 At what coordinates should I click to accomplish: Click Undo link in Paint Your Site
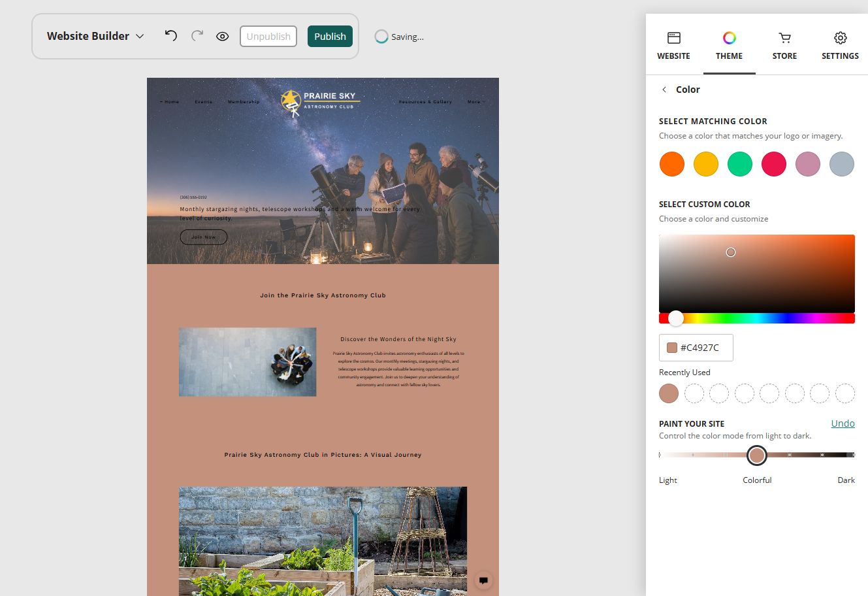pyautogui.click(x=843, y=423)
